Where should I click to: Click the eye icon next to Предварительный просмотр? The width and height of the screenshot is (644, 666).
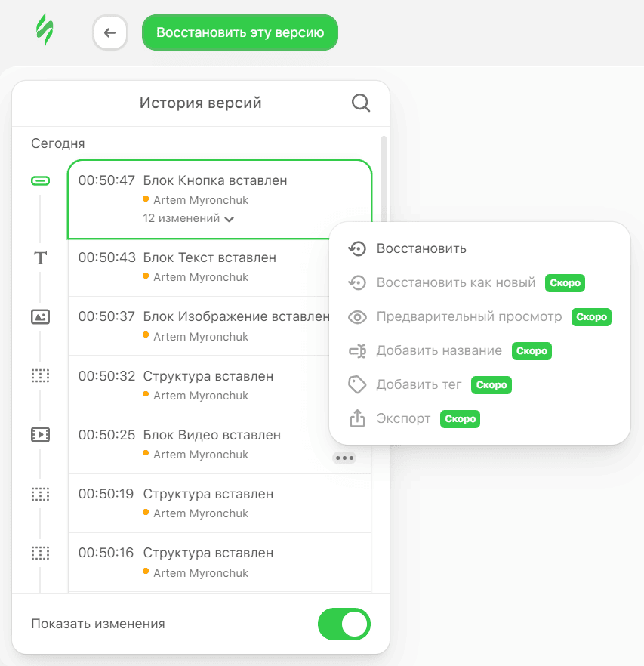coord(357,316)
